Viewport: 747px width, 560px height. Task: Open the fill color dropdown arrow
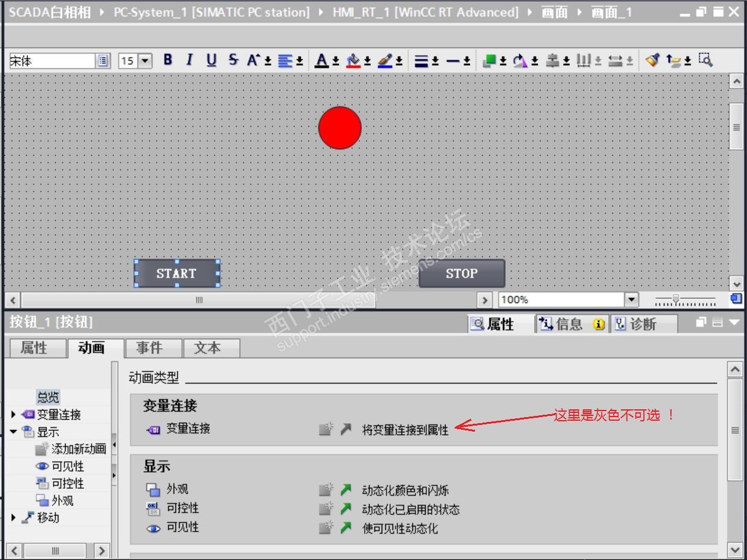[x=367, y=61]
